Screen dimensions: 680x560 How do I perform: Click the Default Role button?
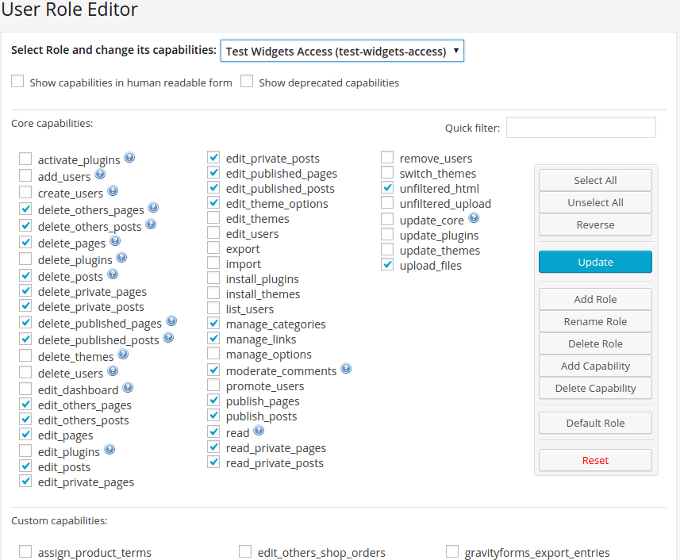click(595, 423)
